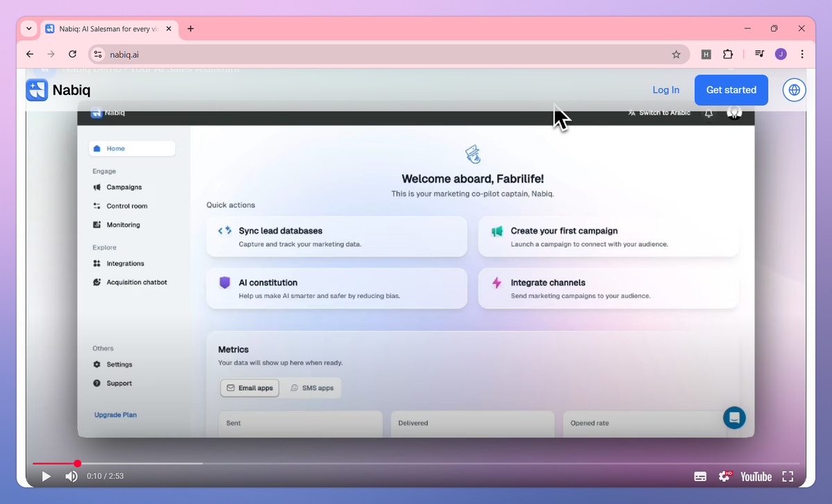Viewport: 832px width, 504px height.
Task: Open the Extensions puzzle menu
Action: pos(727,54)
